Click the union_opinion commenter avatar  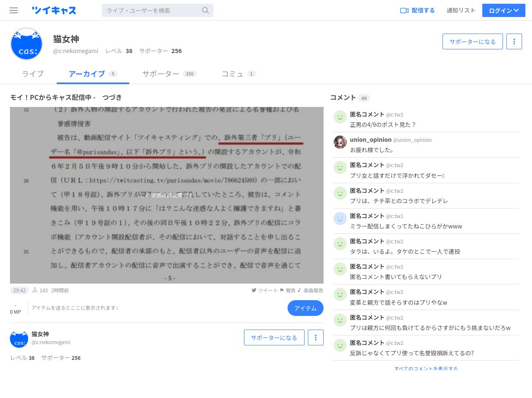point(340,142)
